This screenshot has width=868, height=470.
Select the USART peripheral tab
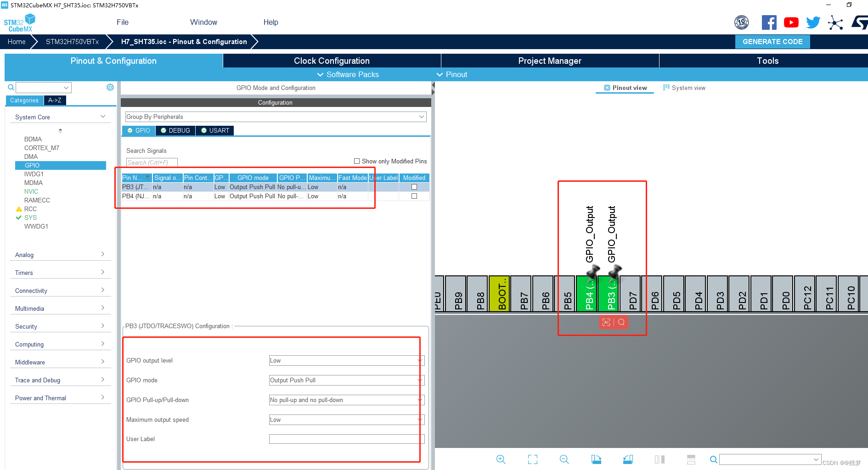(215, 131)
